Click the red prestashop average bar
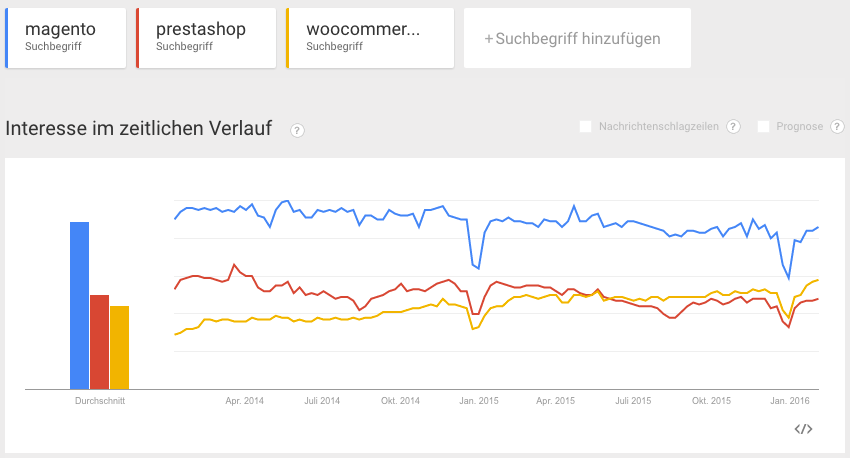The image size is (850, 458). click(x=99, y=341)
